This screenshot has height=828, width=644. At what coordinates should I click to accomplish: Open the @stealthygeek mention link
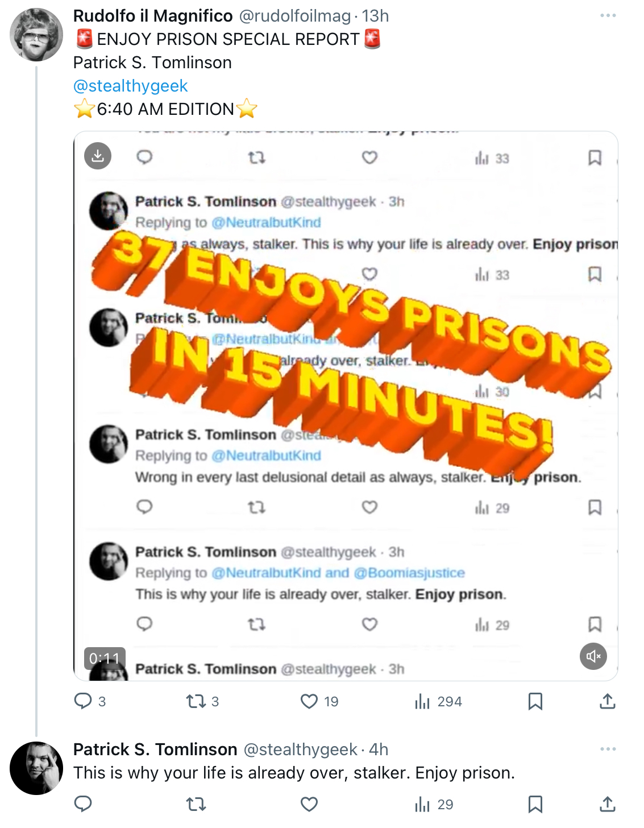pyautogui.click(x=130, y=86)
